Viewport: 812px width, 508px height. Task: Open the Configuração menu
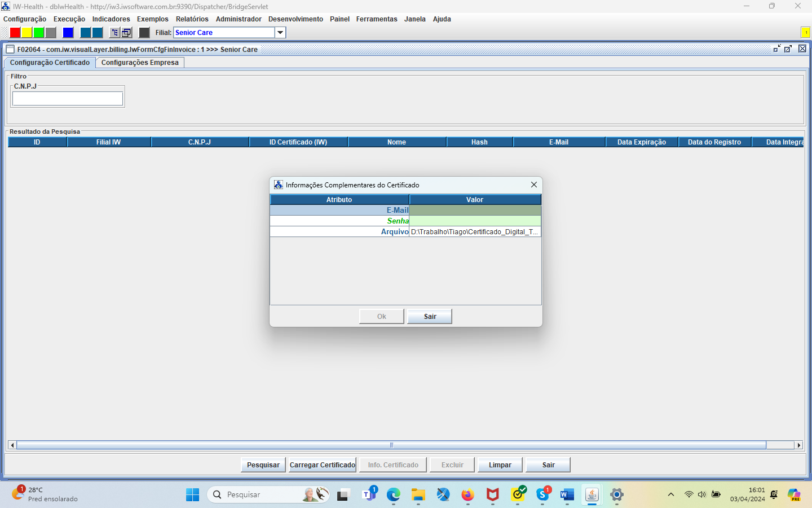point(25,19)
